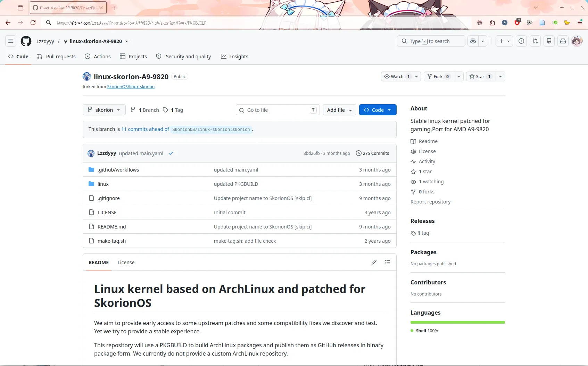Screen dimensions: 588x366
Task: Open a new browser tab
Action: [114, 8]
